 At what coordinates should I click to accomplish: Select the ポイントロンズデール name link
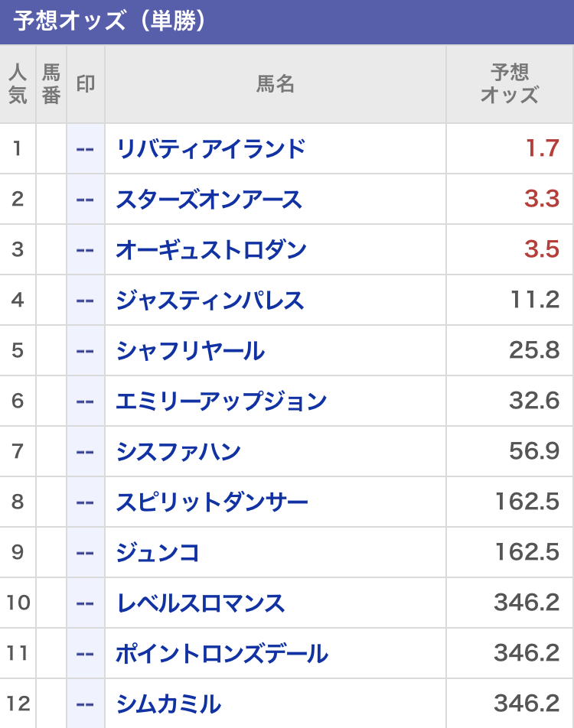[222, 654]
